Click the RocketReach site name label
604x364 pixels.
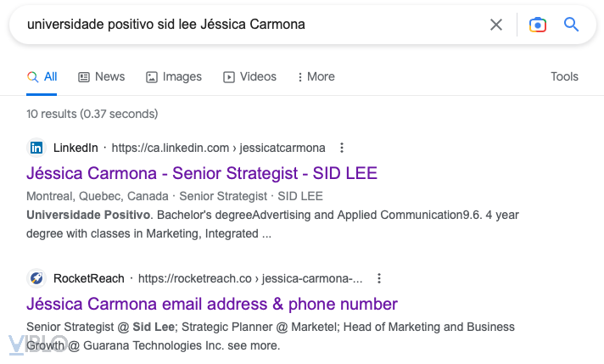tap(88, 278)
